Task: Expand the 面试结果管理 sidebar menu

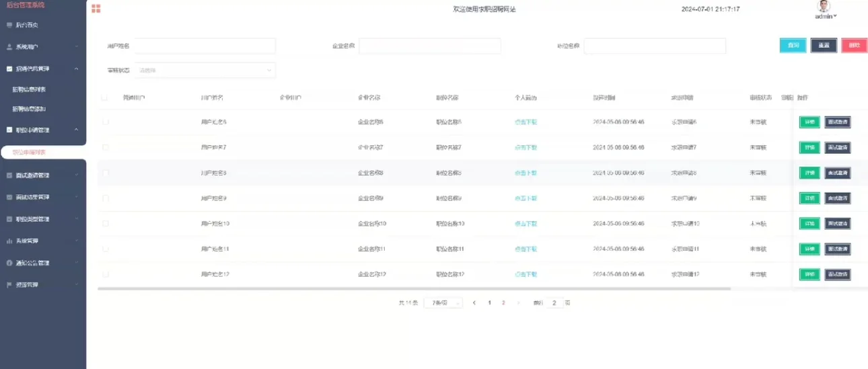Action: 77,197
